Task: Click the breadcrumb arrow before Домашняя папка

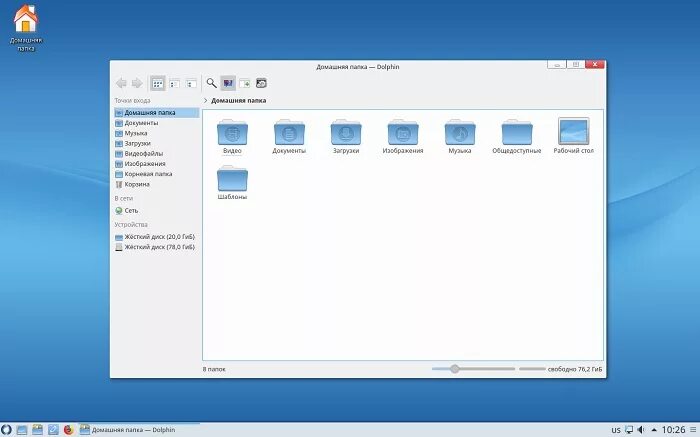Action: (x=205, y=100)
